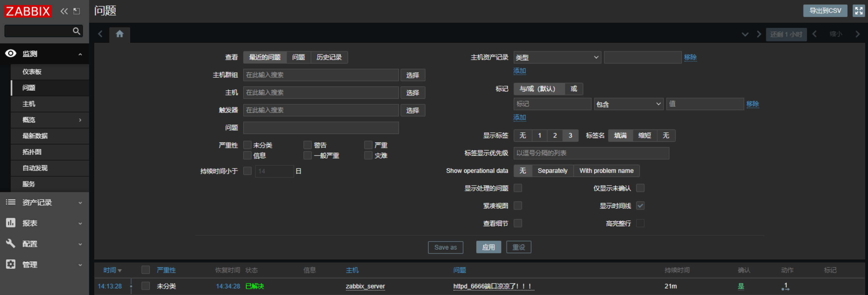Expand the 概览 submenu arrow
The height and width of the screenshot is (295, 868).
[x=80, y=120]
